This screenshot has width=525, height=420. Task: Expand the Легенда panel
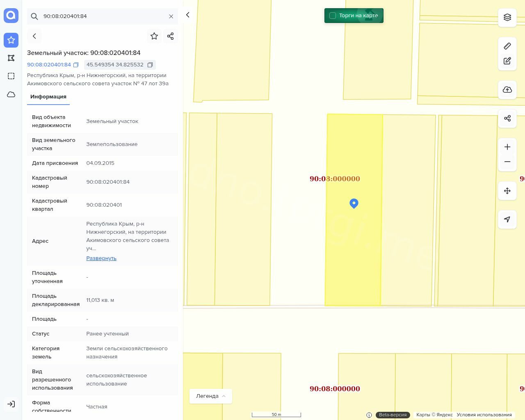(210, 396)
